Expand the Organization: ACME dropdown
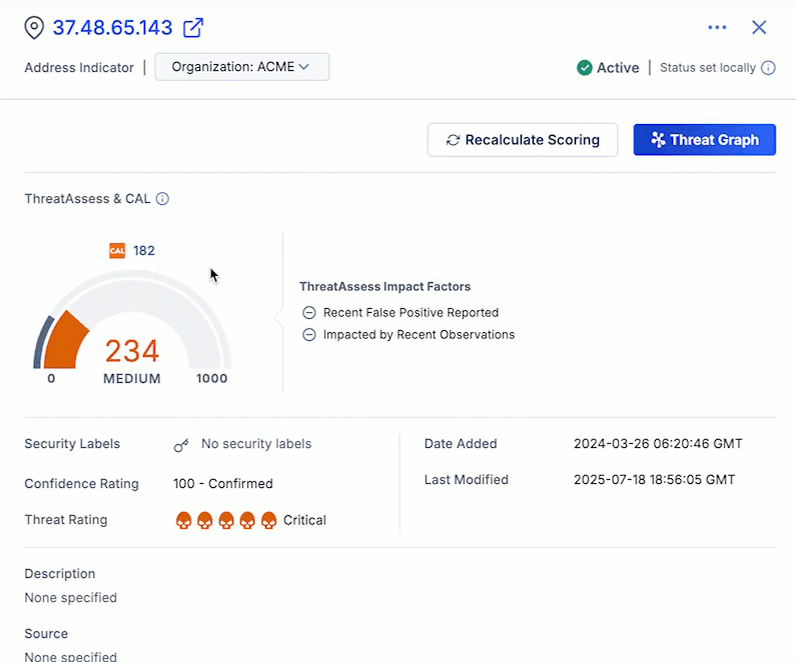The width and height of the screenshot is (796, 662). tap(242, 67)
